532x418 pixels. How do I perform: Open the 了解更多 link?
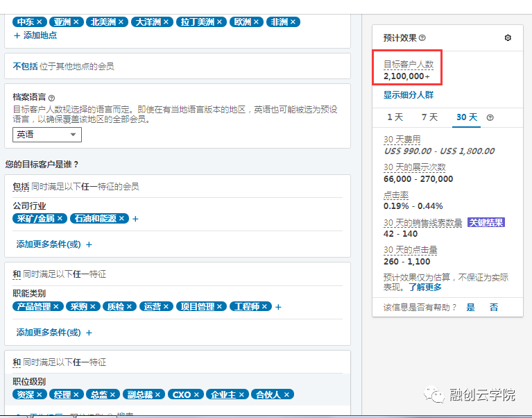(x=425, y=287)
